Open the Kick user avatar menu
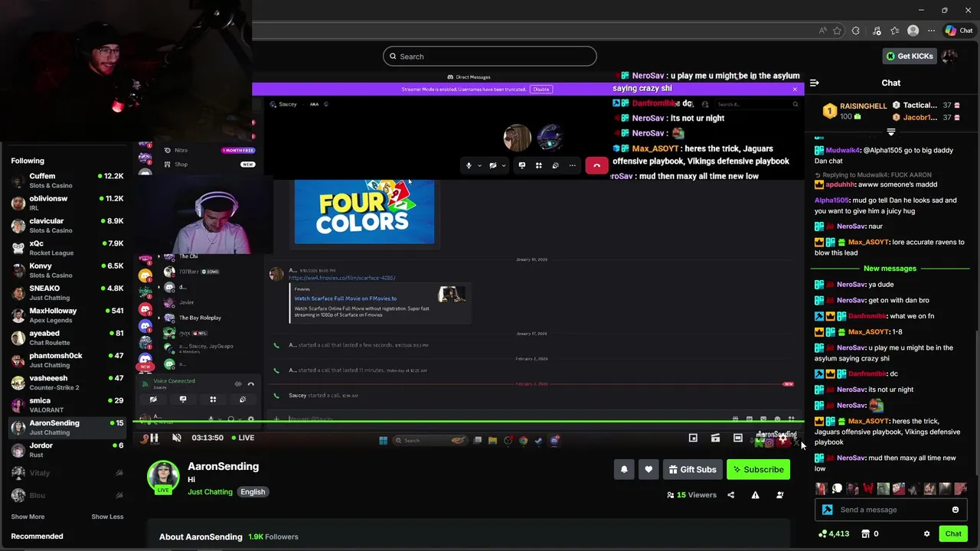This screenshot has height=551, width=980. [950, 56]
